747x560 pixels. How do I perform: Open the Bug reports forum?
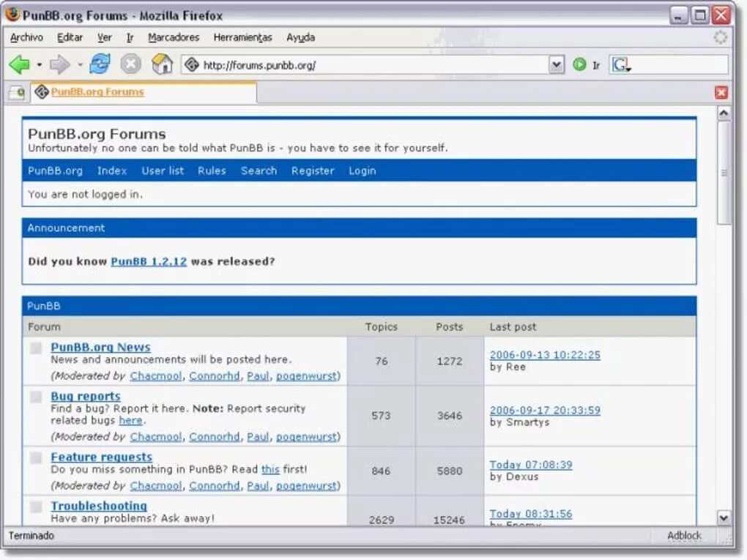pos(85,396)
